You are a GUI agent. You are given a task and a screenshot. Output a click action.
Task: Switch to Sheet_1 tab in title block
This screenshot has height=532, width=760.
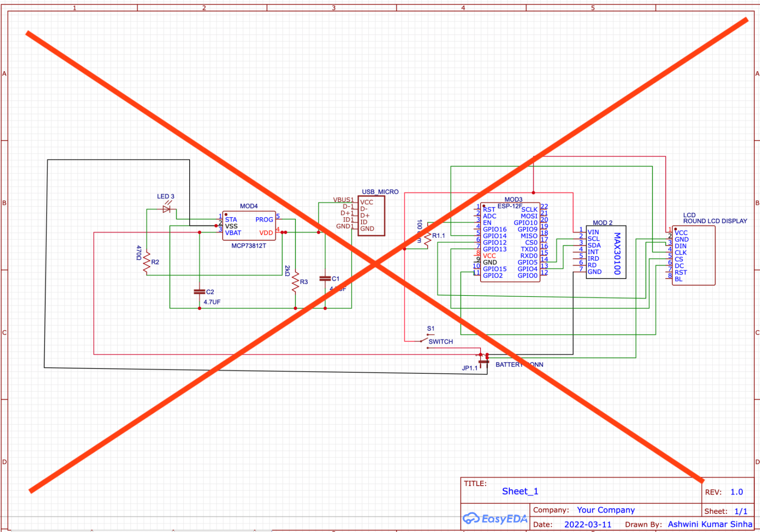(520, 491)
